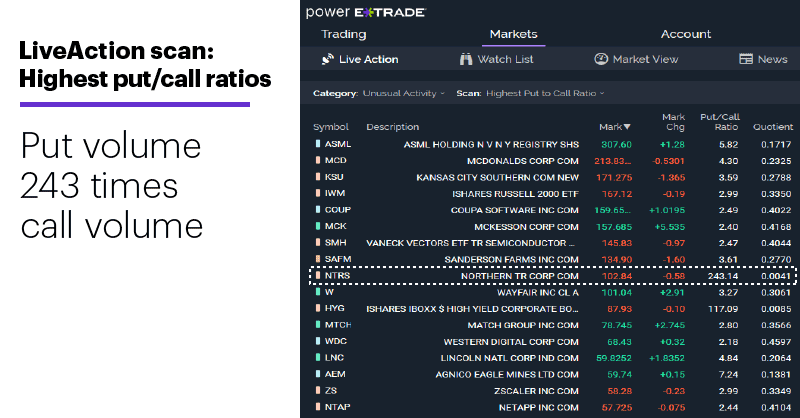Click WAYFAIR INC CL A description
The width and height of the screenshot is (800, 418).
538,292
